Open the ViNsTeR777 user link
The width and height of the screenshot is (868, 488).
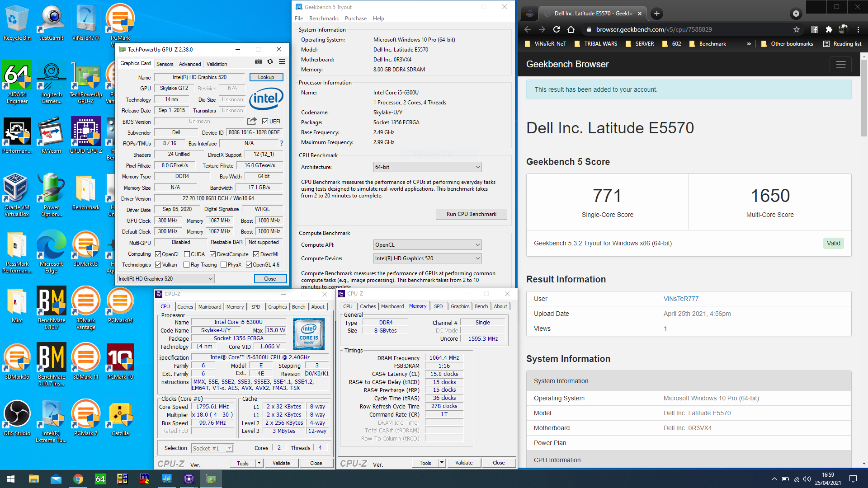681,299
